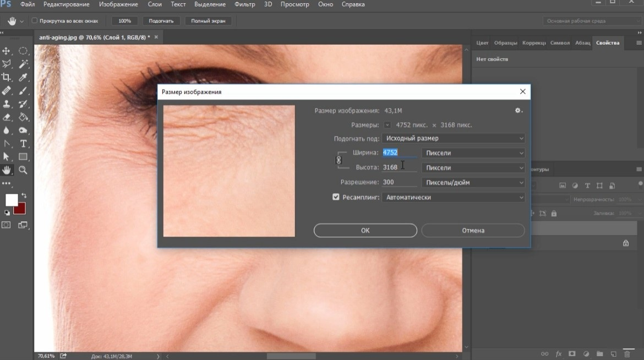
Task: Click the layer styles fx icon
Action: [x=559, y=353]
